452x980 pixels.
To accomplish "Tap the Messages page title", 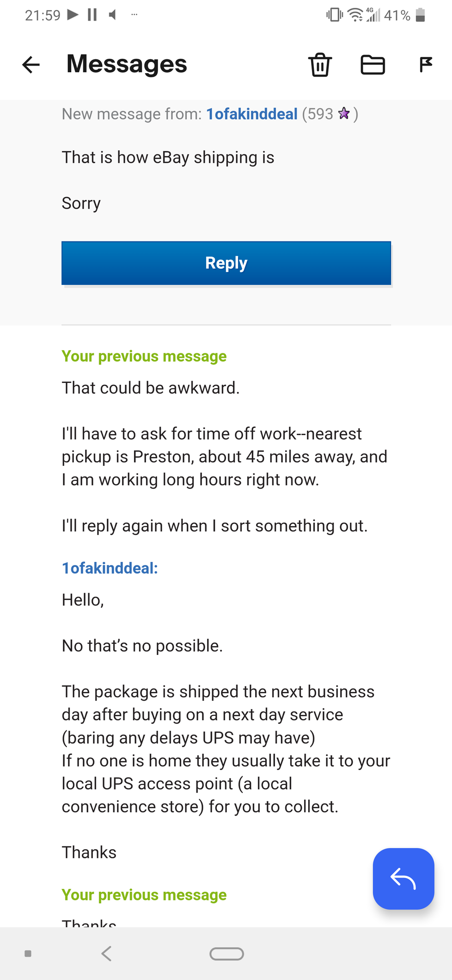I will (127, 64).
